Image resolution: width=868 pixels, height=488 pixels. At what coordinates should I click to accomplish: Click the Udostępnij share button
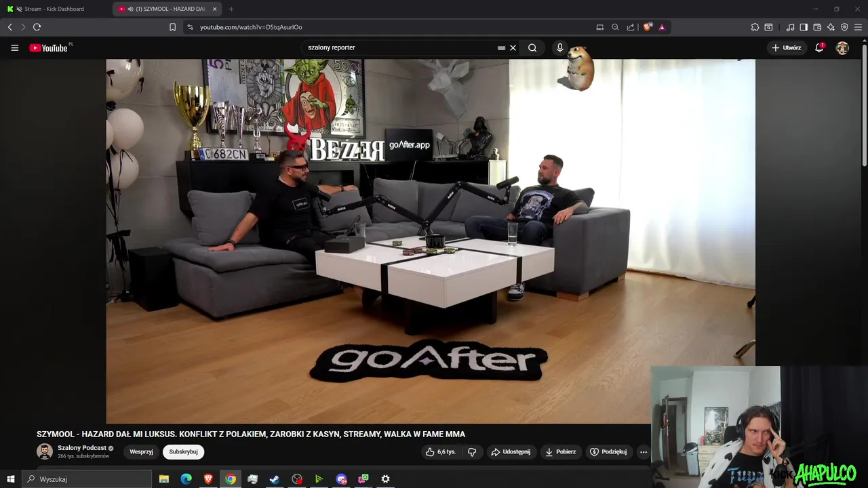(511, 451)
